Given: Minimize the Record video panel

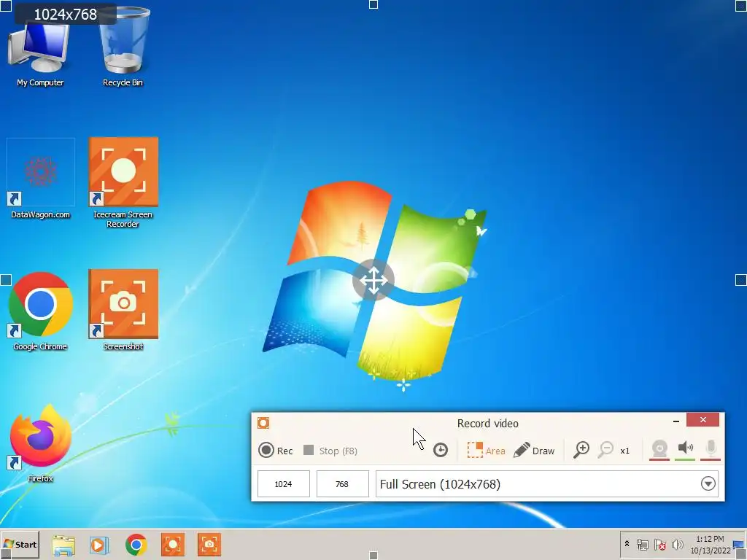Looking at the screenshot, I should 676,421.
